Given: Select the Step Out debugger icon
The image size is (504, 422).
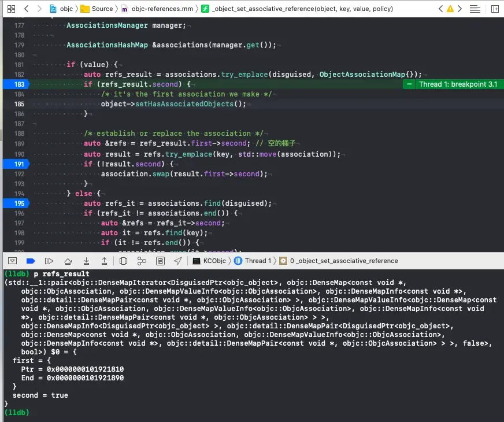Looking at the screenshot, I should pos(105,261).
